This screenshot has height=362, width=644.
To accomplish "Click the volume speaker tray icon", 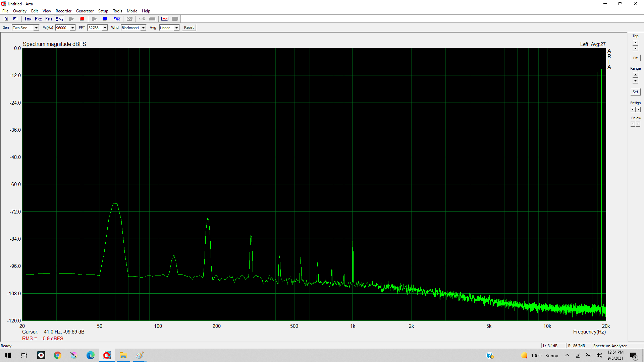I will (x=599, y=355).
